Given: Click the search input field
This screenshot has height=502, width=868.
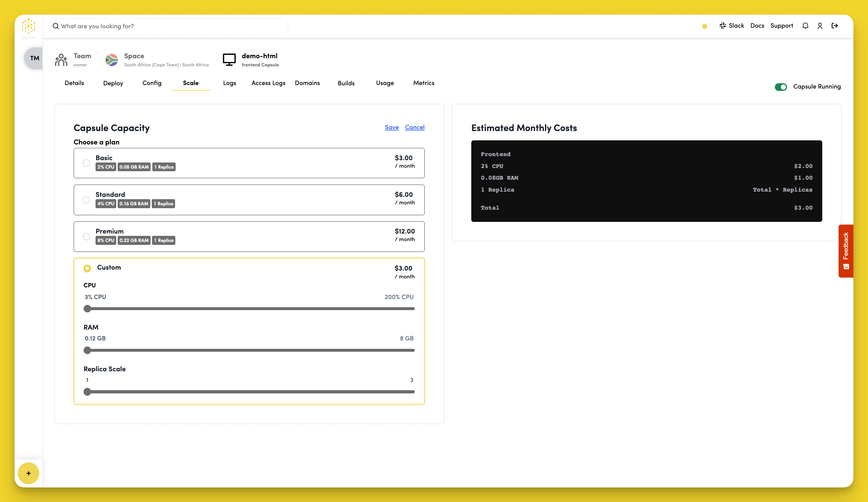Looking at the screenshot, I should click(x=168, y=26).
